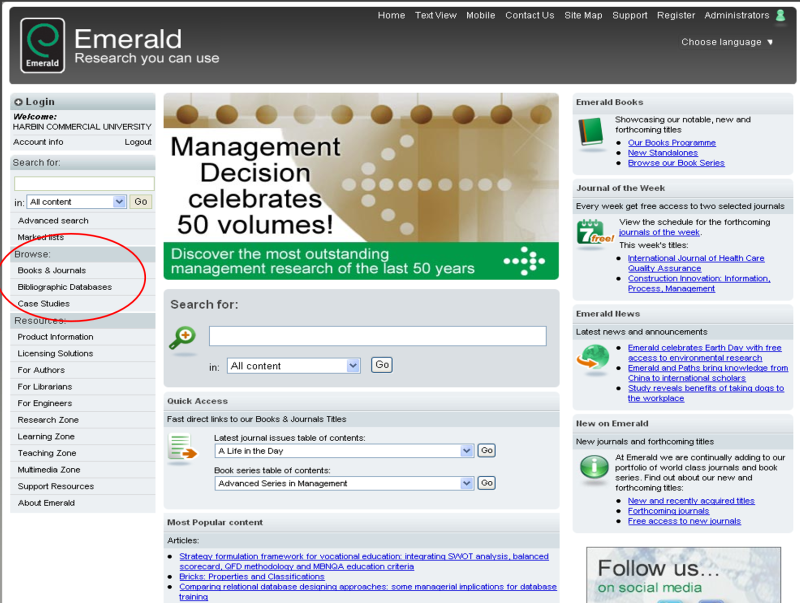
Task: Open the Choose language dropdown
Action: [727, 42]
